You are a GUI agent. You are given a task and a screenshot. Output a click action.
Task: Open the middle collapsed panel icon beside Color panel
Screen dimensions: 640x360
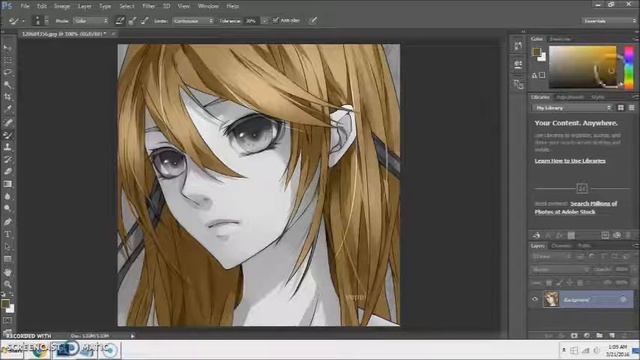(518, 64)
